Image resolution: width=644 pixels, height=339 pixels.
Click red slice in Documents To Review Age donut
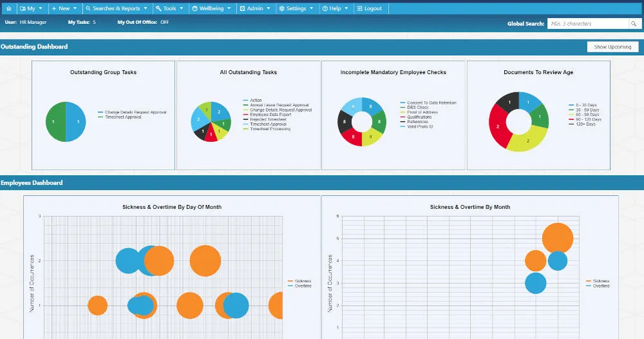click(498, 126)
